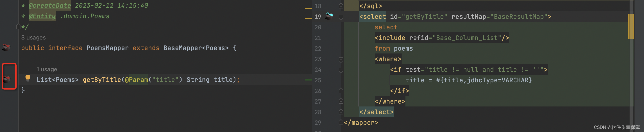Click MyBatis bird icon beside PoemsMapper interface
The image size is (644, 132).
[x=6, y=47]
